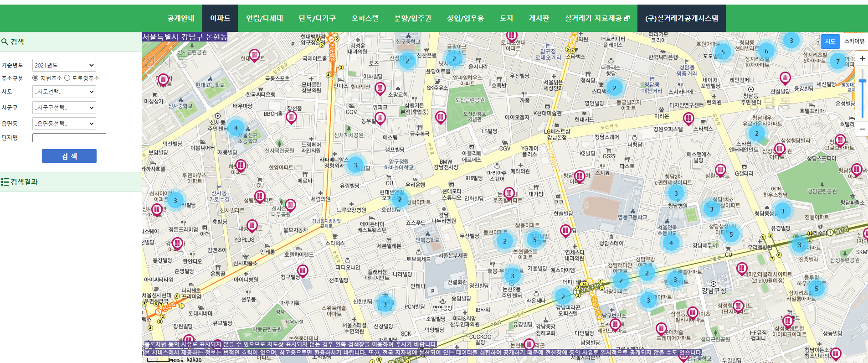Open cluster 4 beside 청담초등학교
Screen dimensions: 868x363
click(x=671, y=243)
